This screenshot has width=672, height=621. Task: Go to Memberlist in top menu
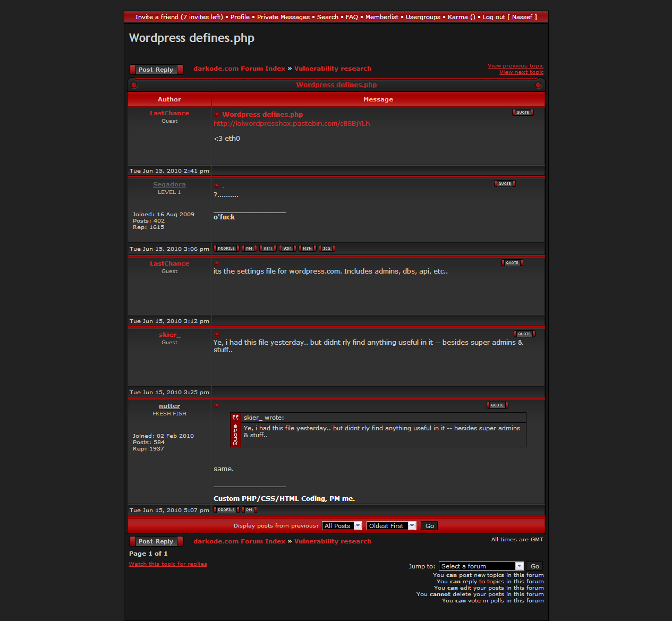click(x=381, y=17)
